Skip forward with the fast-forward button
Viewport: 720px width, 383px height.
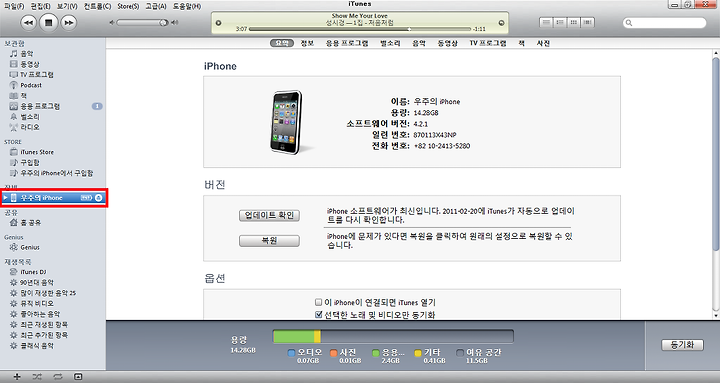[69, 23]
